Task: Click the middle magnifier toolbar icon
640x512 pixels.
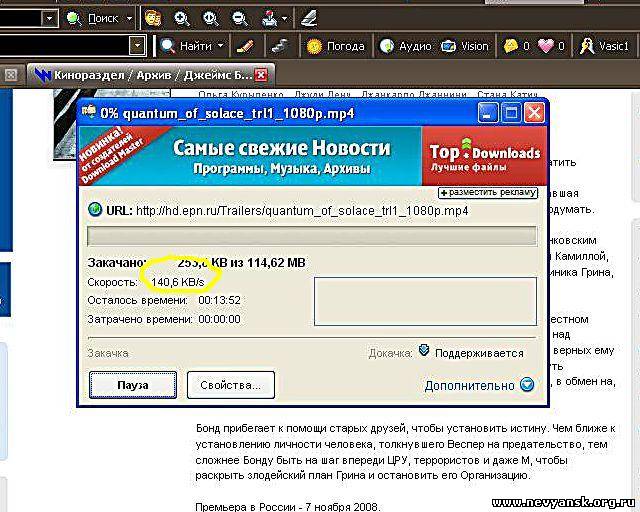Action: pyautogui.click(x=211, y=18)
